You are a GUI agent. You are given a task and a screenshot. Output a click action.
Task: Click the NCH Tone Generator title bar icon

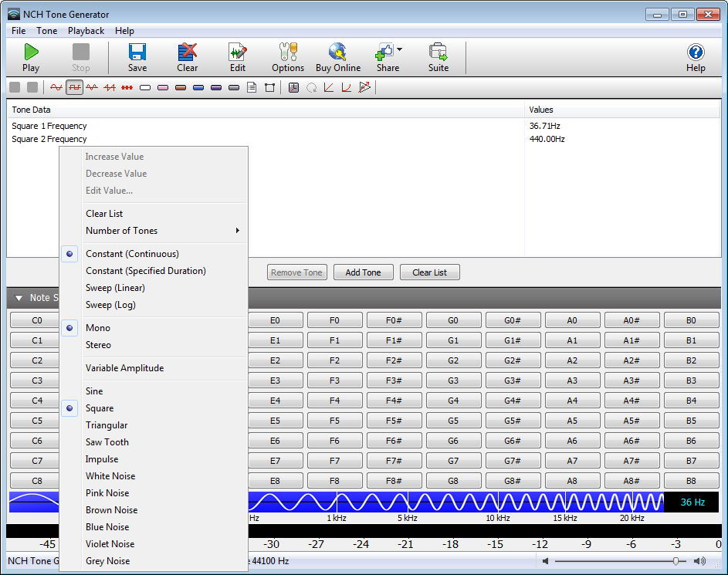[x=14, y=14]
